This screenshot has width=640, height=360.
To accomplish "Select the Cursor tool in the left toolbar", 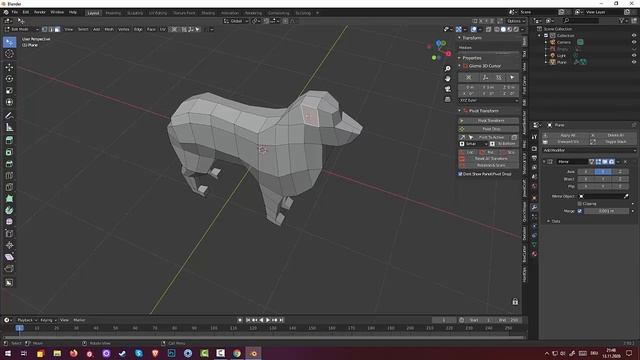I will pyautogui.click(x=9, y=54).
